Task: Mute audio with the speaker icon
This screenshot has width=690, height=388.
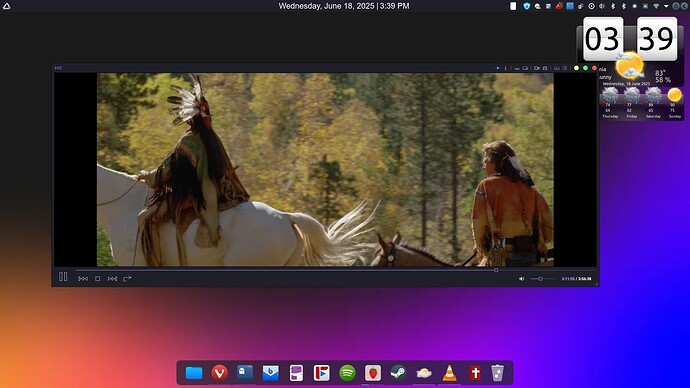Action: coord(521,278)
